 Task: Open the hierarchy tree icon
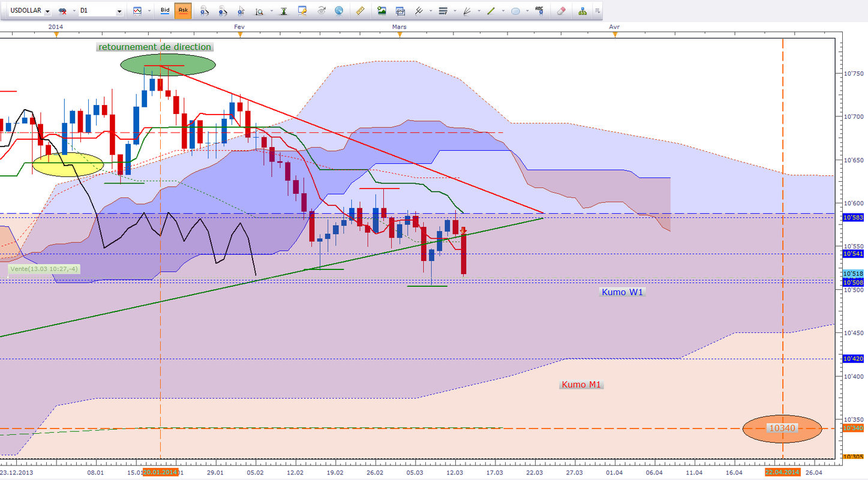582,11
